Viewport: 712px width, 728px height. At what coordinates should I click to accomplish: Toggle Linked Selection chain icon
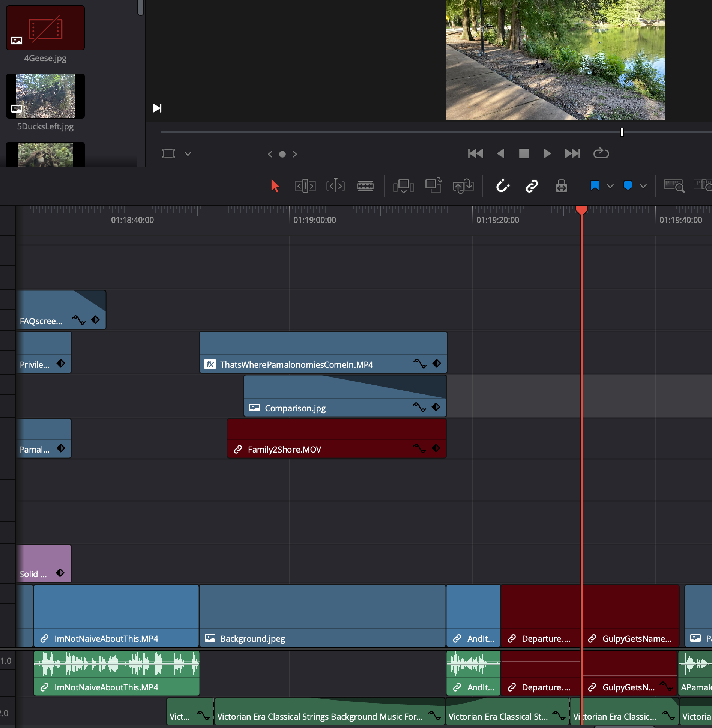pos(532,186)
